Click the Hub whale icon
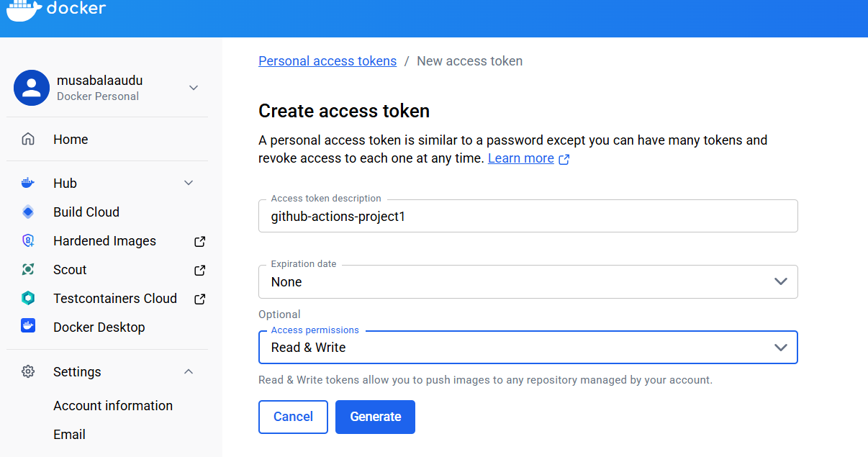 28,183
